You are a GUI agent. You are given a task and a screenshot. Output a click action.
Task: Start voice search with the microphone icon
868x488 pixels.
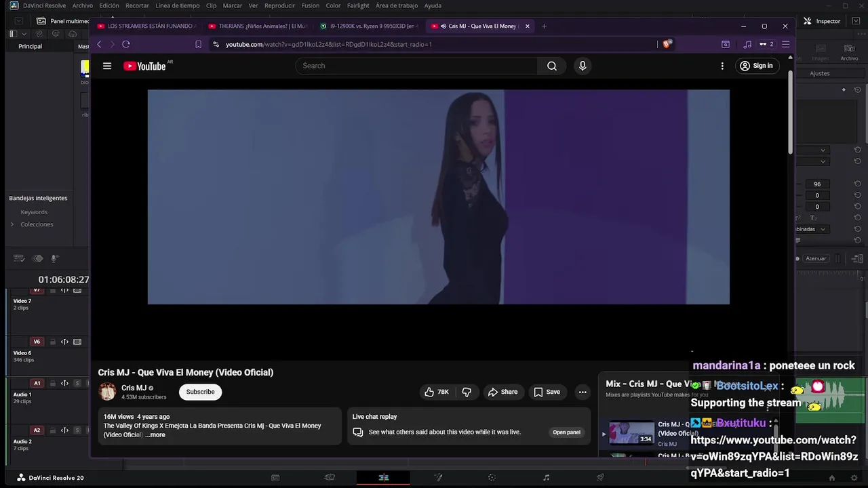[x=582, y=66]
